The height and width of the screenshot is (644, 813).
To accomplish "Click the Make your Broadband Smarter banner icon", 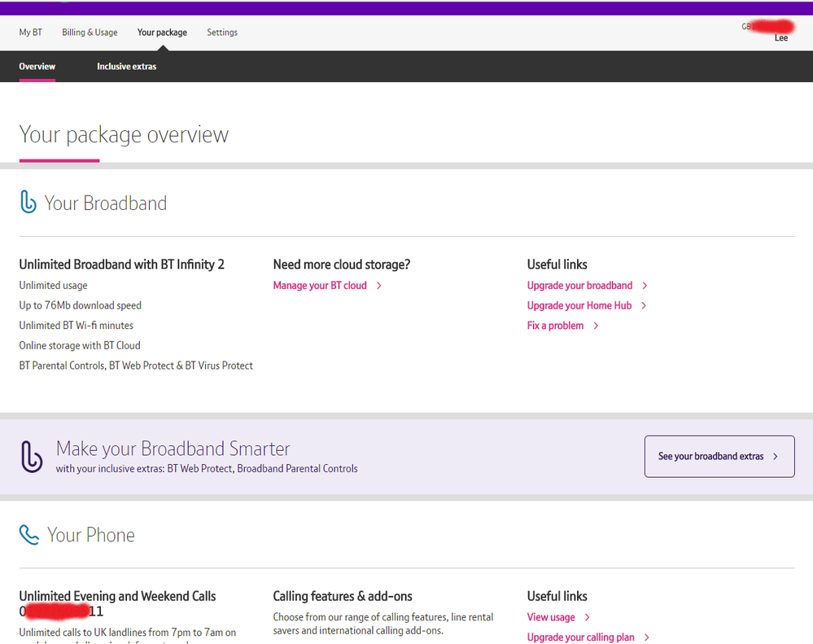I will coord(31,456).
